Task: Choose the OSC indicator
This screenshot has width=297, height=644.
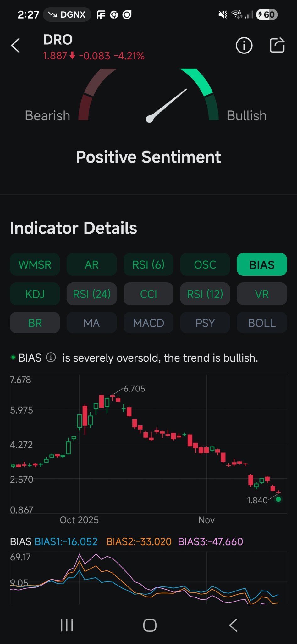Action: point(205,264)
